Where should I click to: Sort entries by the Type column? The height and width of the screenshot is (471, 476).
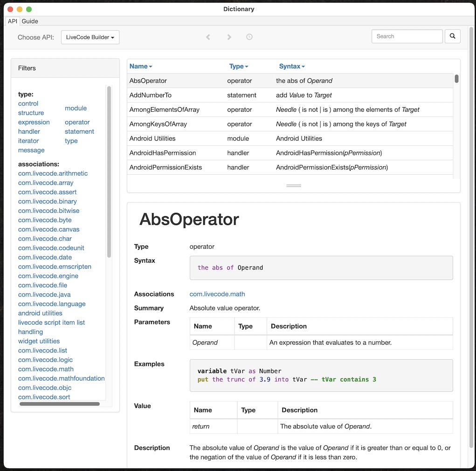click(x=238, y=67)
